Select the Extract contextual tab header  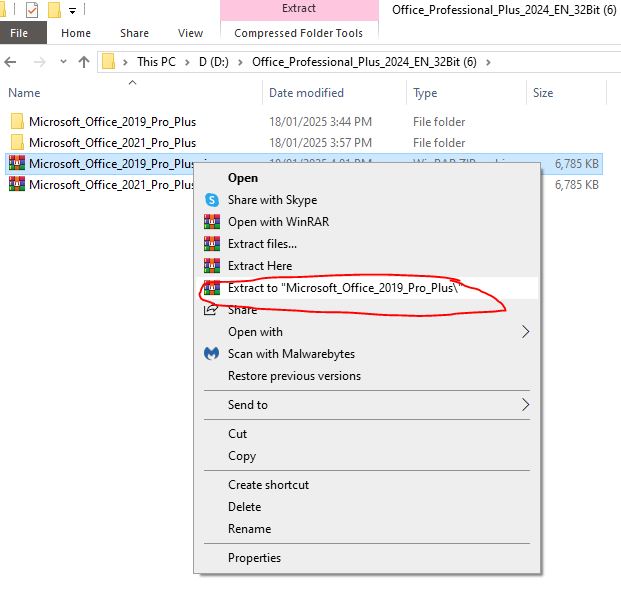coord(299,9)
